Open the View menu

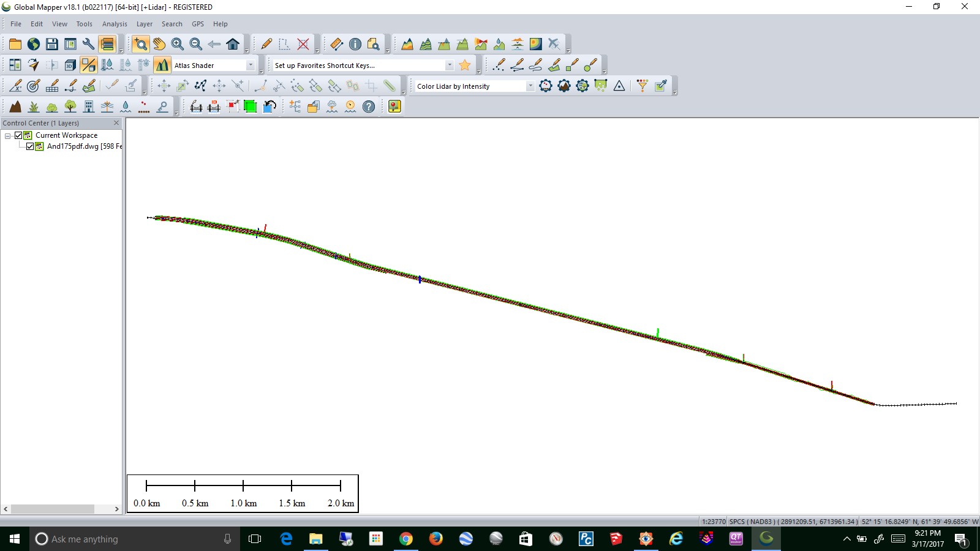(59, 24)
